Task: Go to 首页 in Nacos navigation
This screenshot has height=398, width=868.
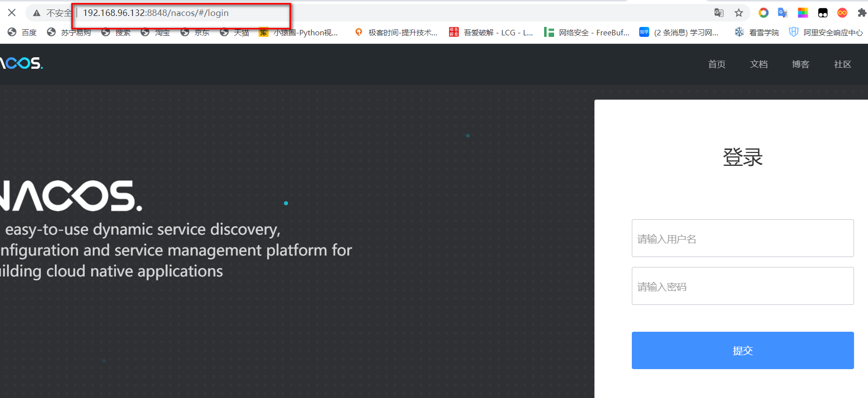Action: click(717, 64)
